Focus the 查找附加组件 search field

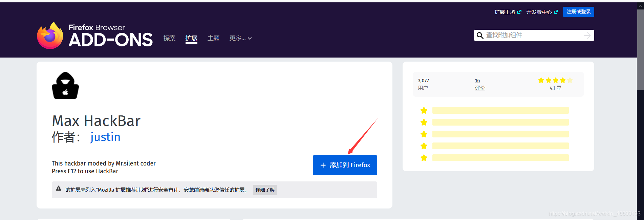(x=534, y=35)
